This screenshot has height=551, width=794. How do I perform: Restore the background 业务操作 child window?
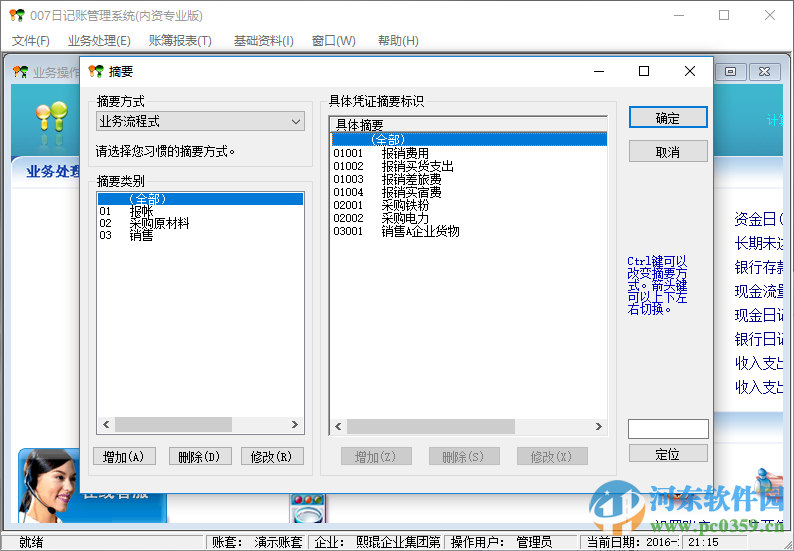(730, 71)
